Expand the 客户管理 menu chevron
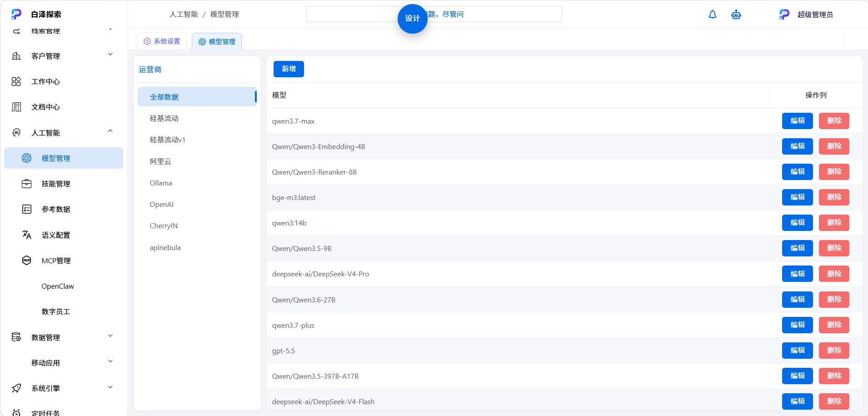The width and height of the screenshot is (868, 416). click(x=110, y=55)
